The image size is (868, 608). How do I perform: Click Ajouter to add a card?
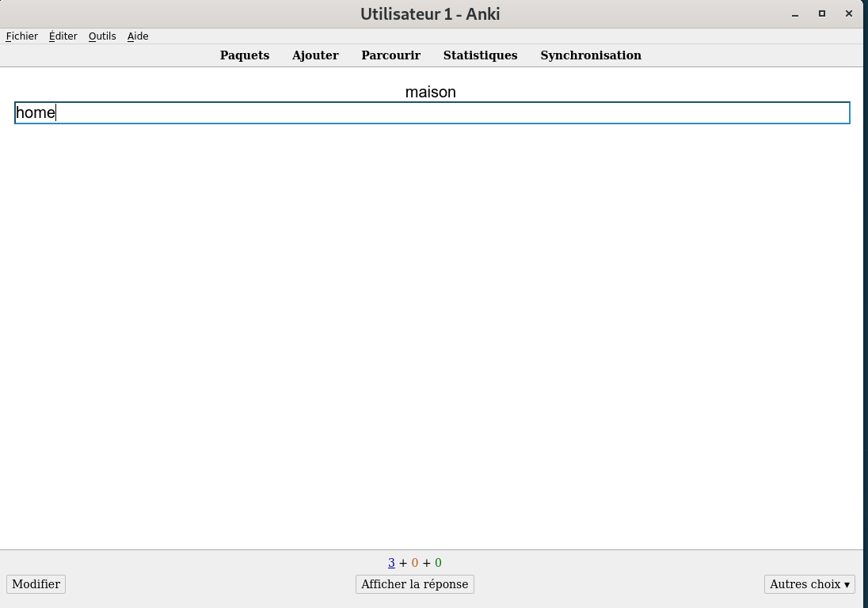click(x=315, y=55)
